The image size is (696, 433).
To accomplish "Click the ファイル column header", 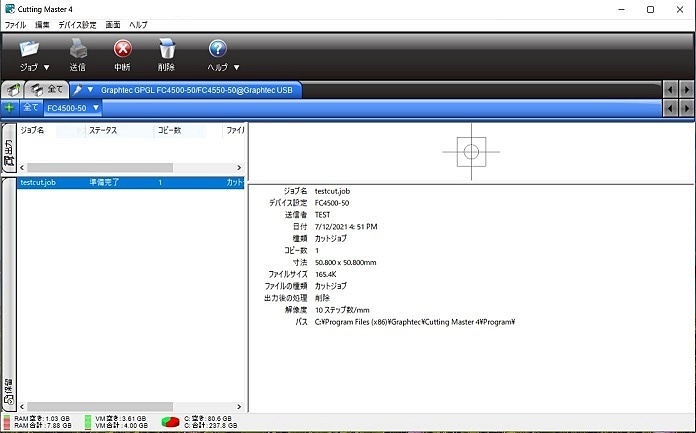I will [235, 130].
